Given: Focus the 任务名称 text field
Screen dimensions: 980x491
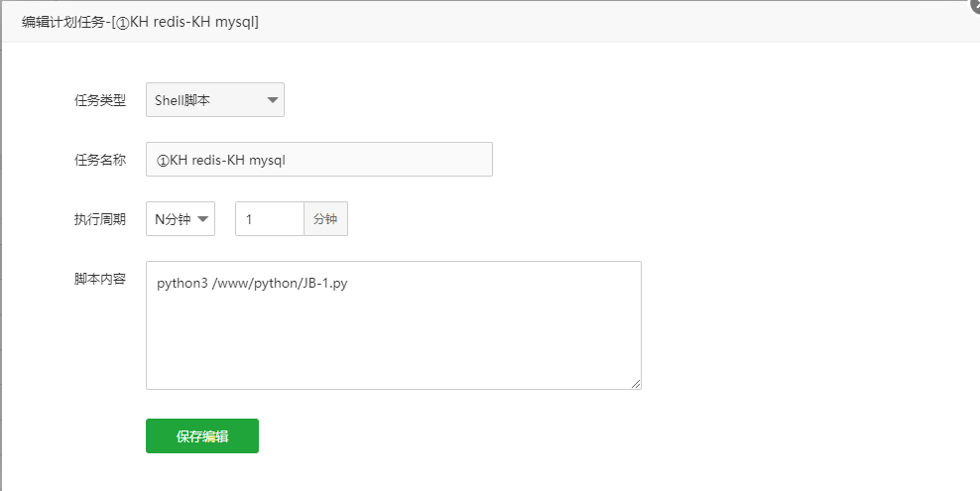Looking at the screenshot, I should click(318, 160).
